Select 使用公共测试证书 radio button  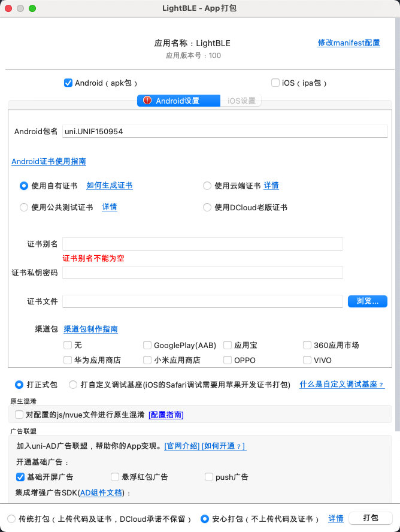(24, 207)
